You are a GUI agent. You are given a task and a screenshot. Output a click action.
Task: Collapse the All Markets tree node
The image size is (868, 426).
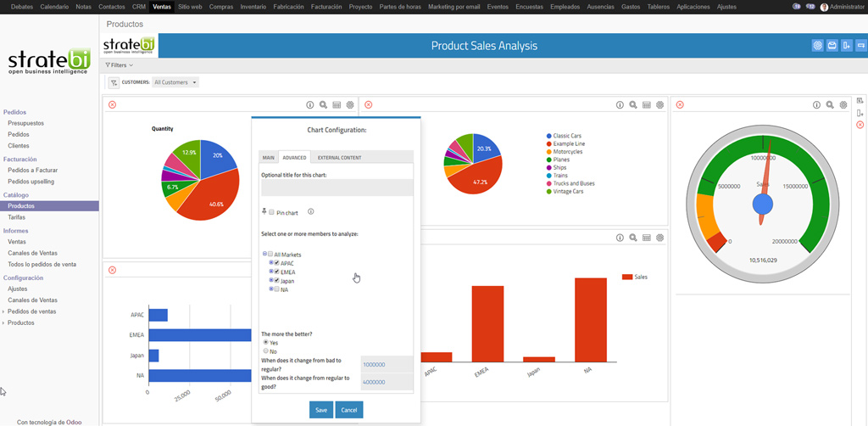pyautogui.click(x=264, y=255)
